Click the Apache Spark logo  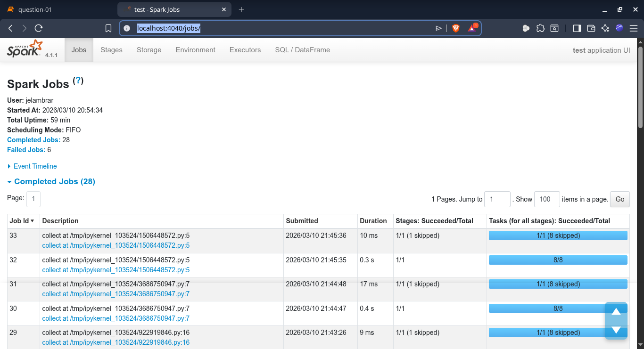[x=25, y=49]
